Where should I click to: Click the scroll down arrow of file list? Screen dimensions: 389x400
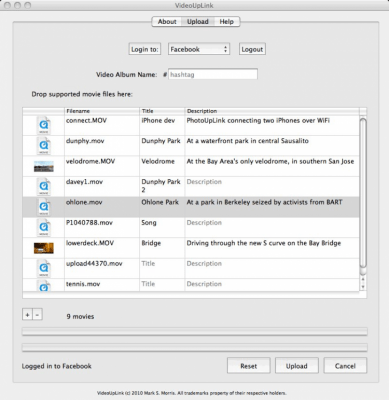pyautogui.click(x=363, y=287)
